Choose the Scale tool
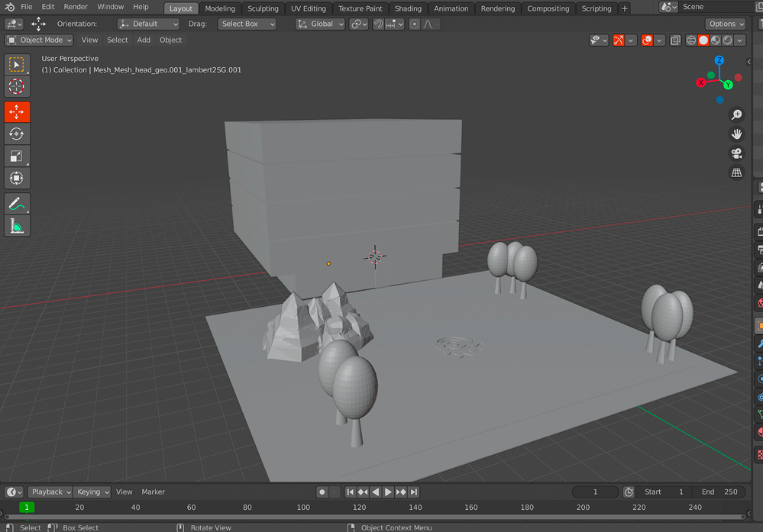Image resolution: width=763 pixels, height=532 pixels. tap(17, 156)
